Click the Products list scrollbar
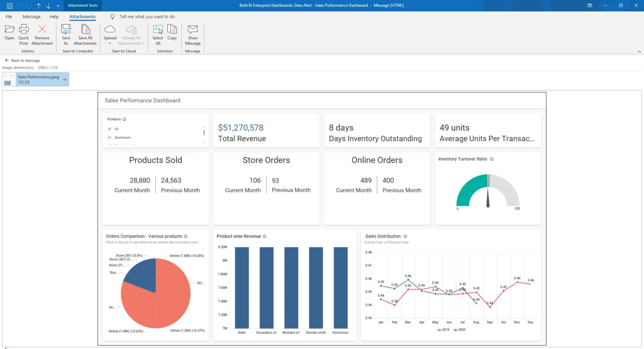Screen dimensions: 644x349 pyautogui.click(x=204, y=133)
